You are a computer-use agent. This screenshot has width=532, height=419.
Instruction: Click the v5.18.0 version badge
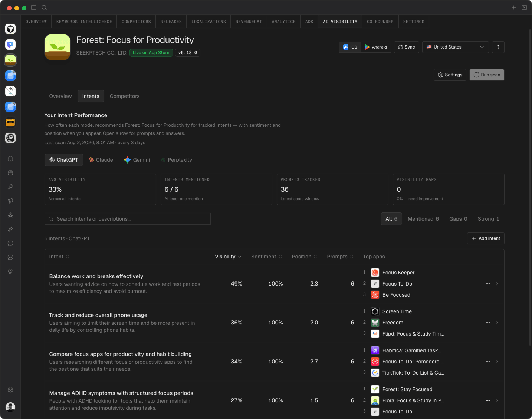[x=188, y=53]
